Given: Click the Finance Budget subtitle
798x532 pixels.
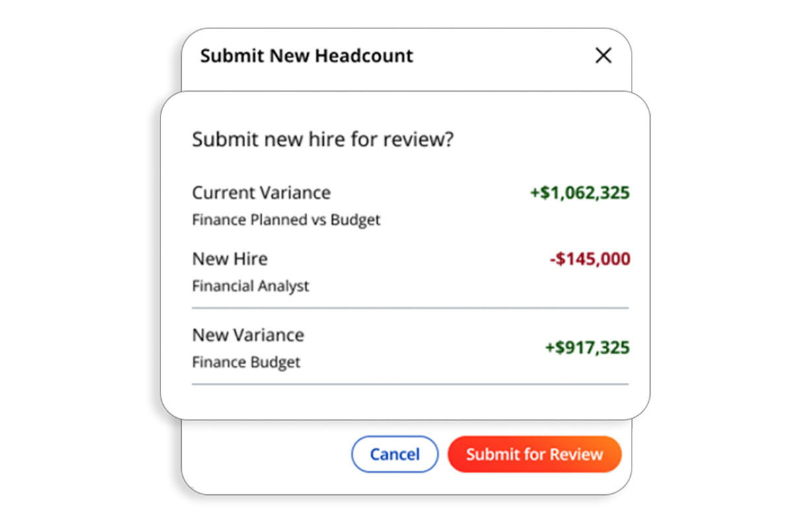Looking at the screenshot, I should (246, 362).
